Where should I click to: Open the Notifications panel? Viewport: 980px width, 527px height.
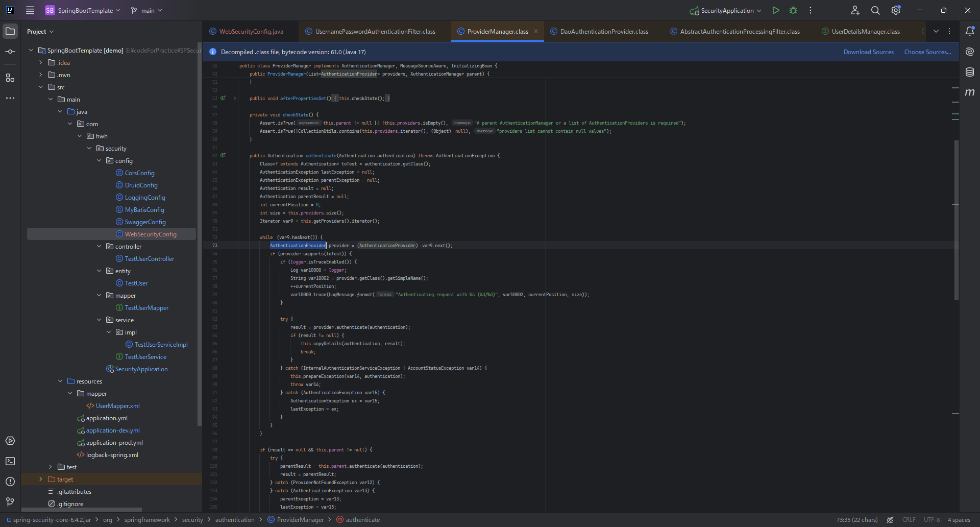tap(970, 31)
